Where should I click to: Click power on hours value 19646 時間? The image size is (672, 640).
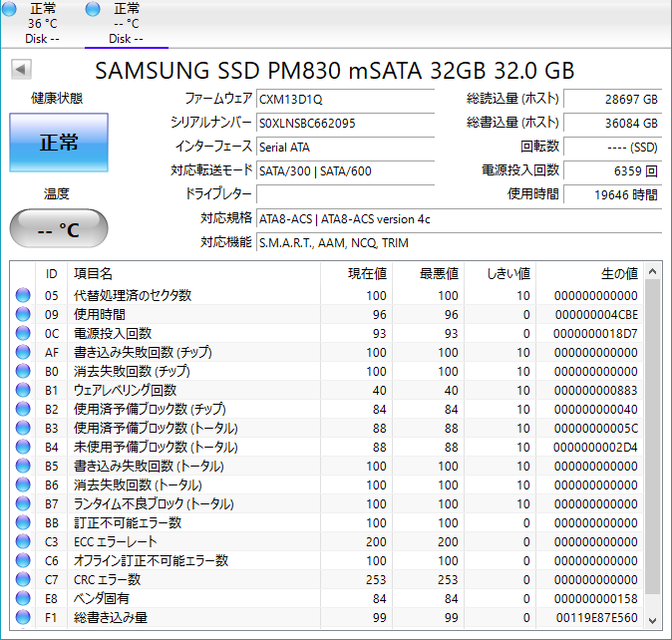point(612,195)
